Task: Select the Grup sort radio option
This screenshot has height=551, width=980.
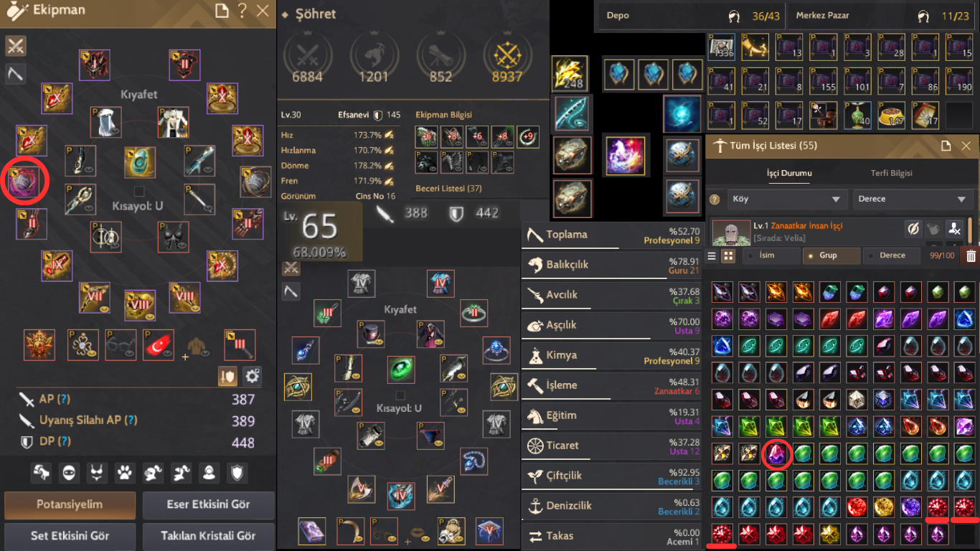Action: tap(829, 255)
